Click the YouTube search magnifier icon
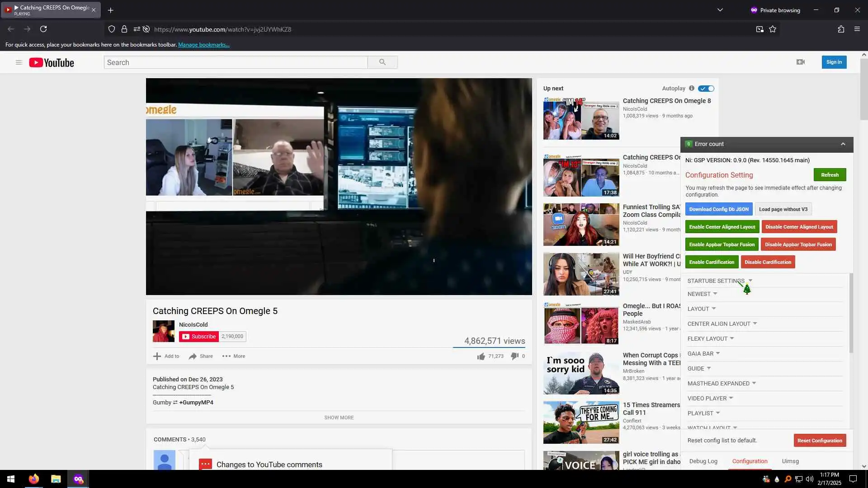868x488 pixels. [382, 62]
